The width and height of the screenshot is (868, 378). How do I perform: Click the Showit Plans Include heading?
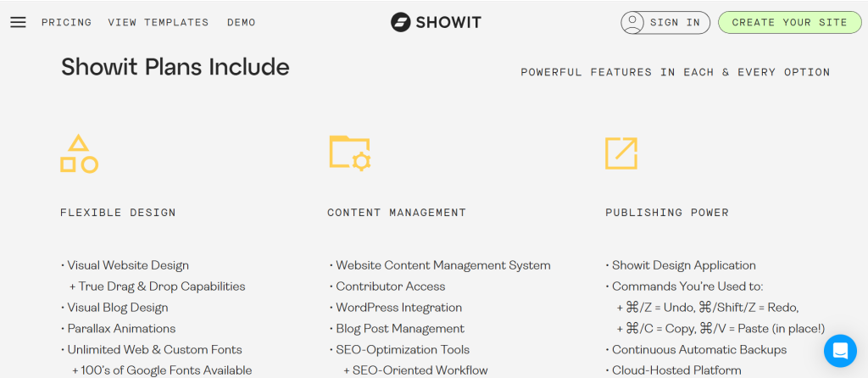tap(175, 67)
